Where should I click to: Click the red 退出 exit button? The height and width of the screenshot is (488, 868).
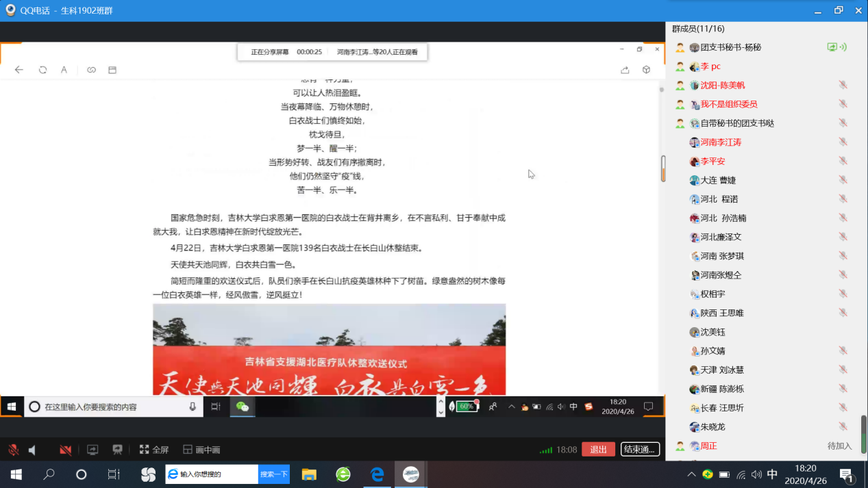[x=598, y=450]
